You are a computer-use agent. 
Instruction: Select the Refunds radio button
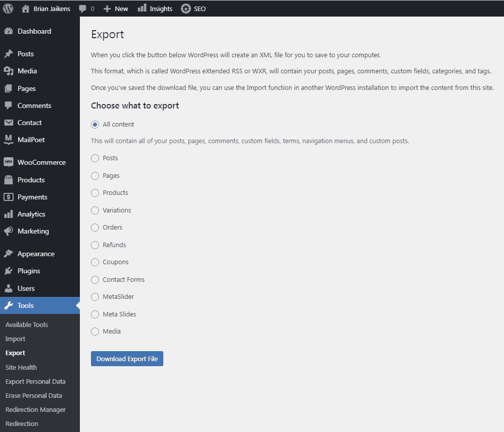[x=95, y=245]
